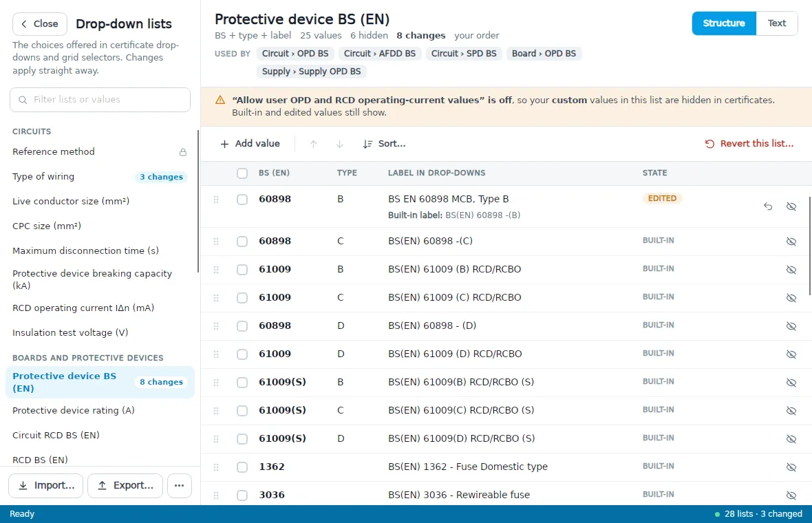Viewport: 812px width, 523px height.
Task: Click the lock icon beside Reference method
Action: click(x=183, y=152)
